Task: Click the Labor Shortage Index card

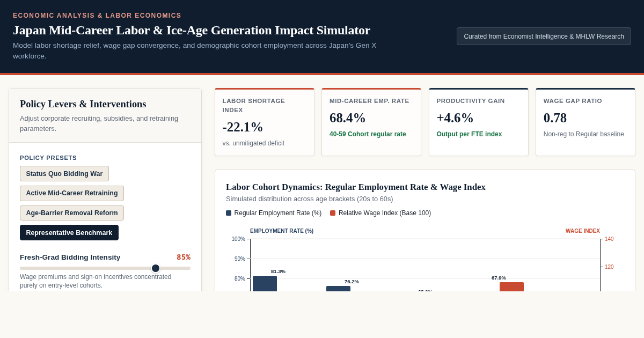Action: click(x=265, y=122)
